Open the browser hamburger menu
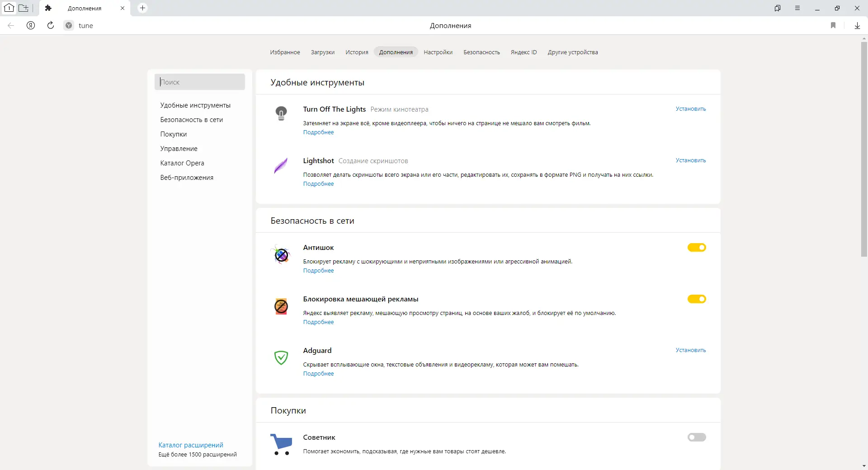This screenshot has width=868, height=470. coord(797,8)
